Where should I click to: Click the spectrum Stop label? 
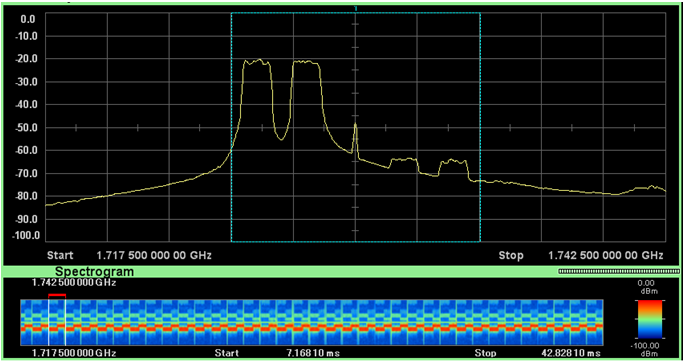pyautogui.click(x=511, y=255)
